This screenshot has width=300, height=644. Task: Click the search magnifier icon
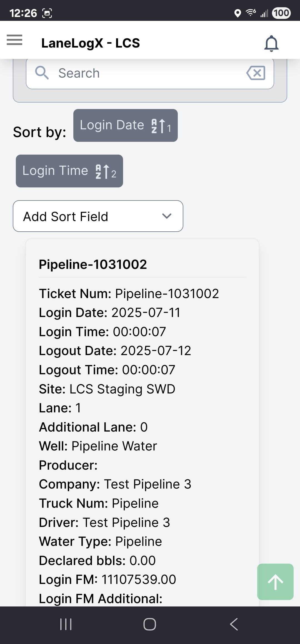tap(42, 73)
